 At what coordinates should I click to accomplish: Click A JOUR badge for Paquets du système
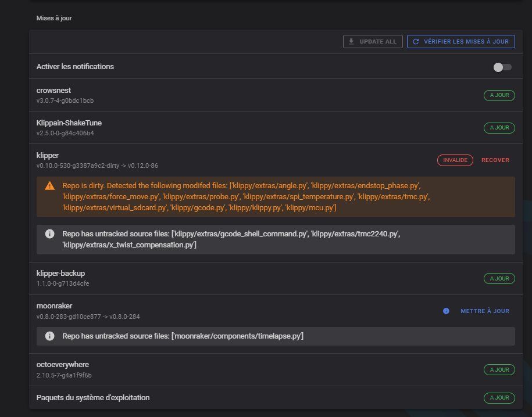click(499, 398)
